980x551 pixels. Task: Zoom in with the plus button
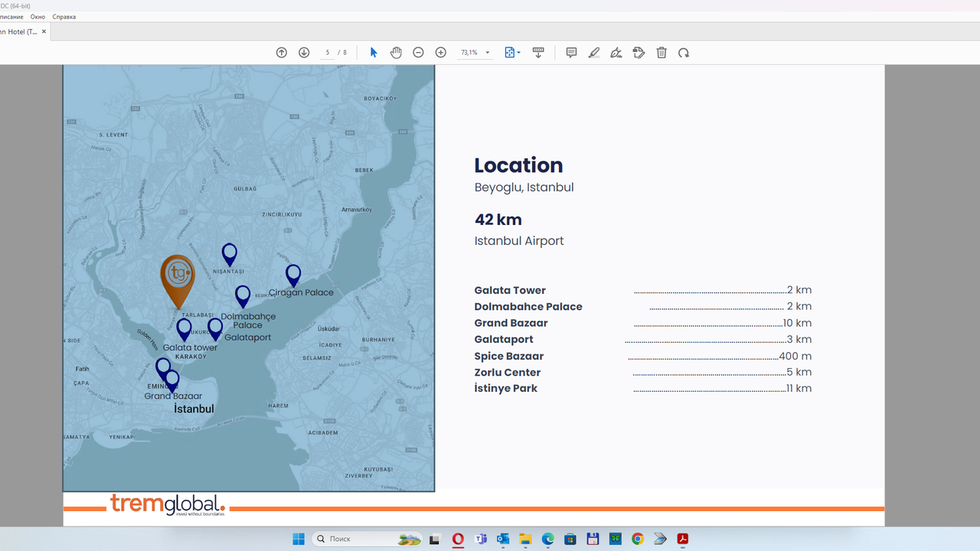[x=440, y=53]
